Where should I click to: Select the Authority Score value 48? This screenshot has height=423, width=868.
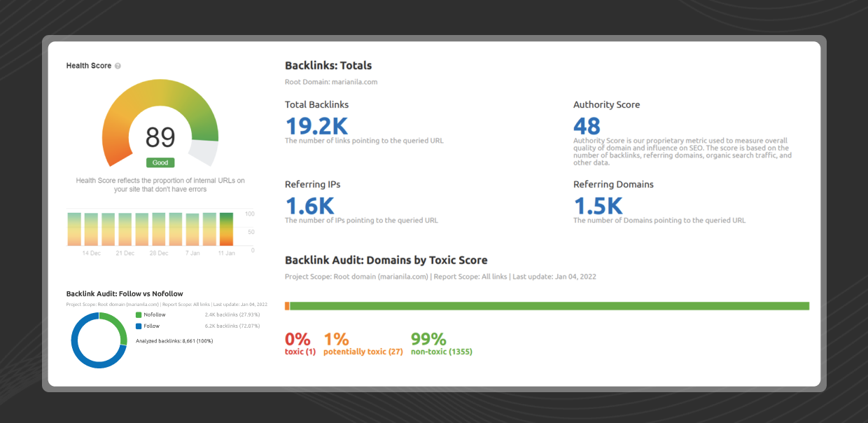pos(587,126)
